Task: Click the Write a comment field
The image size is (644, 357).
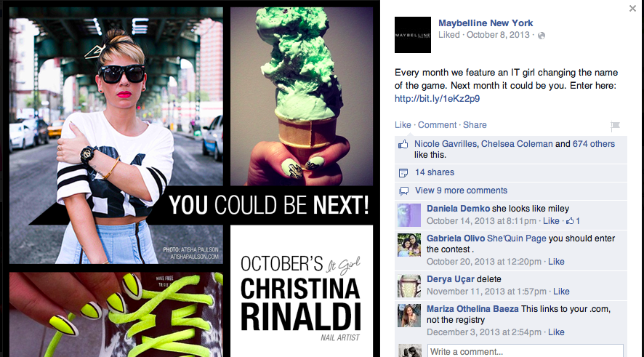Action: (526, 351)
